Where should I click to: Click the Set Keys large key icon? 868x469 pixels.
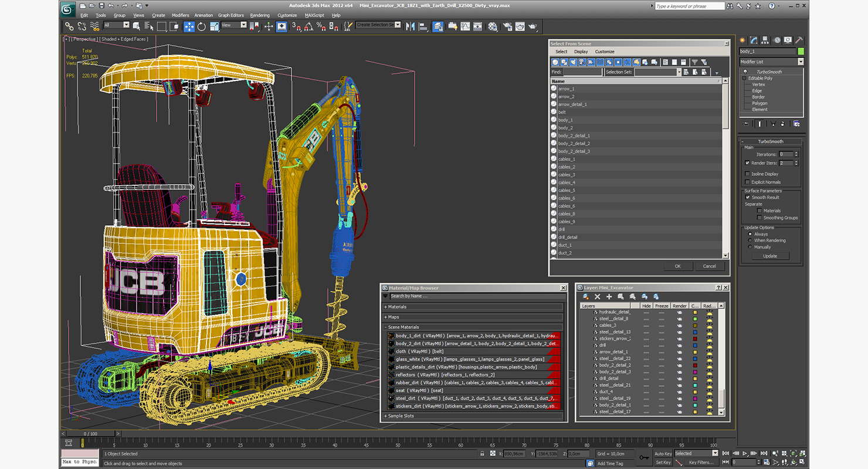645,457
